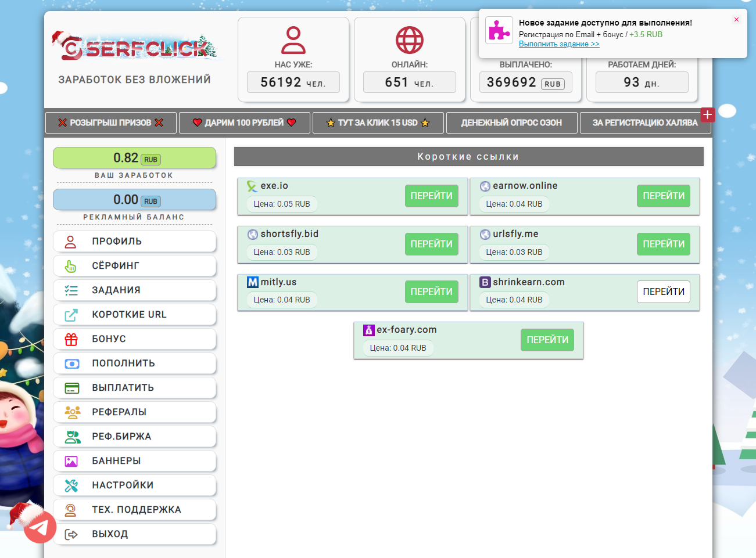Click ПЕРЕЙТИ for exe.io
Image resolution: width=756 pixels, height=558 pixels.
pos(431,196)
